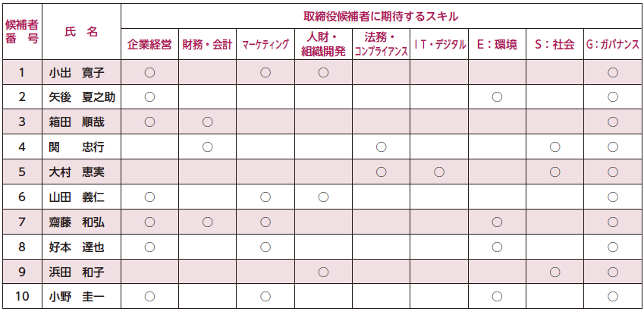This screenshot has height=312, width=644.
Task: Click the 候補者番号 header cell
Action: click(22, 32)
